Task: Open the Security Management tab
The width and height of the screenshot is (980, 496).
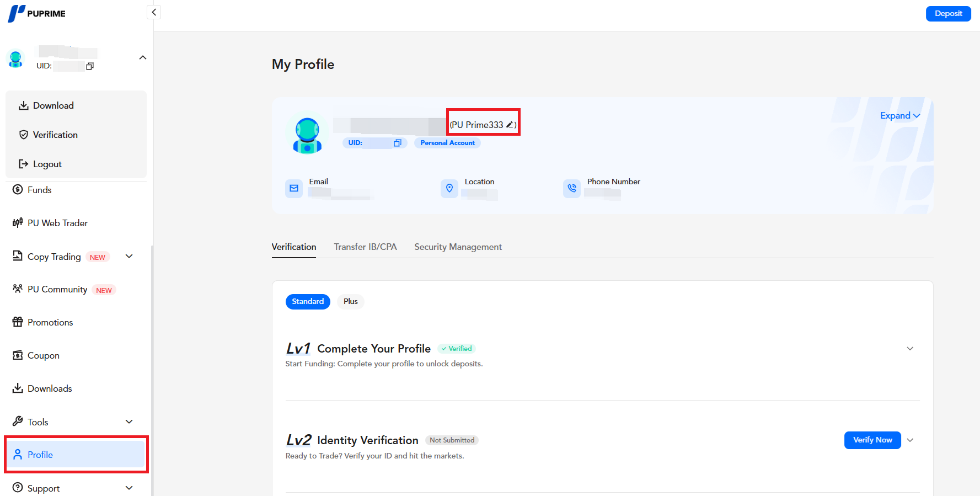Action: point(458,247)
